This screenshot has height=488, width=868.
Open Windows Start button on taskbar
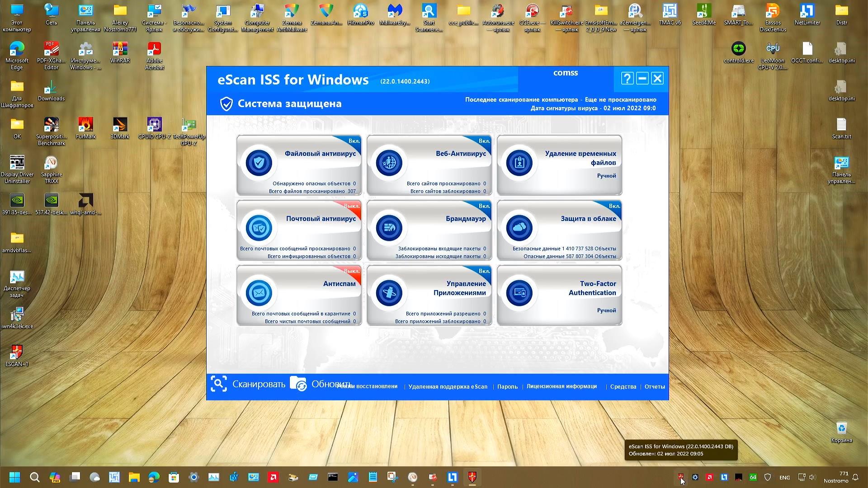point(14,477)
